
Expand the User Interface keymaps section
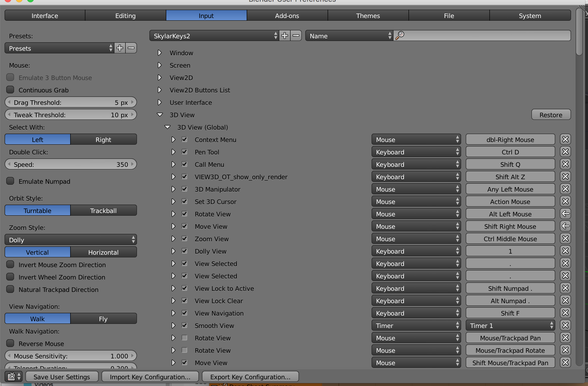[x=160, y=102]
